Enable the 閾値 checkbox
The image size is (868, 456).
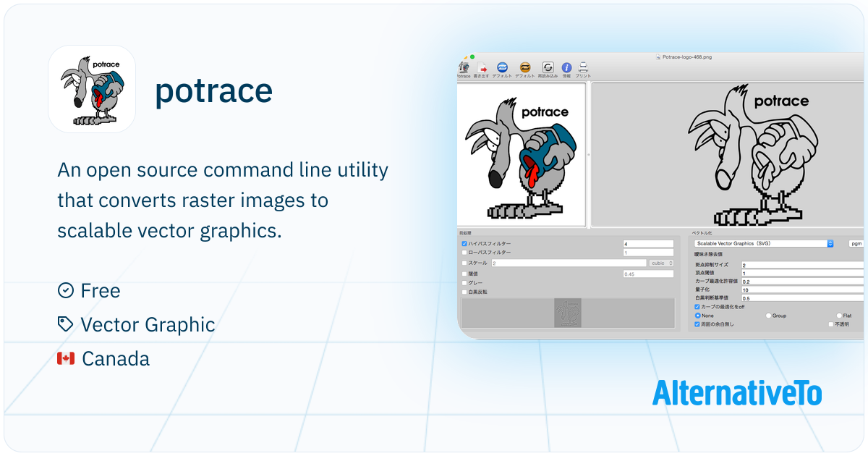[x=464, y=274]
